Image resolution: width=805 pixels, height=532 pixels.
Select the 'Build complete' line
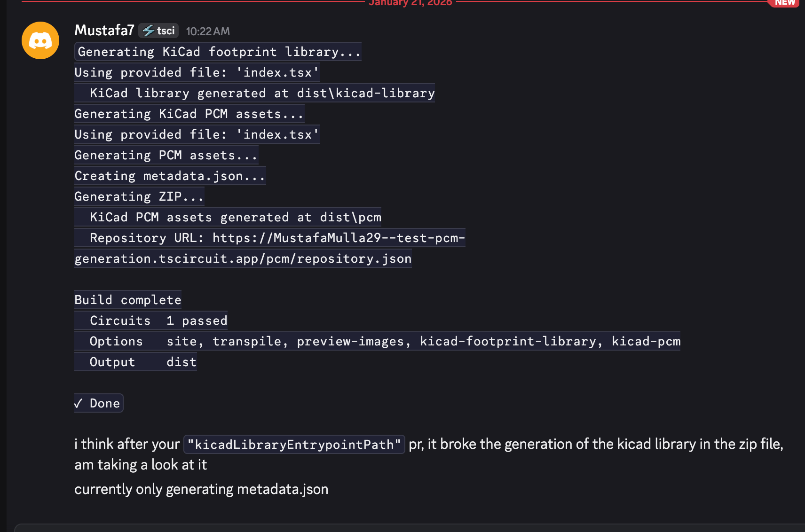[128, 300]
